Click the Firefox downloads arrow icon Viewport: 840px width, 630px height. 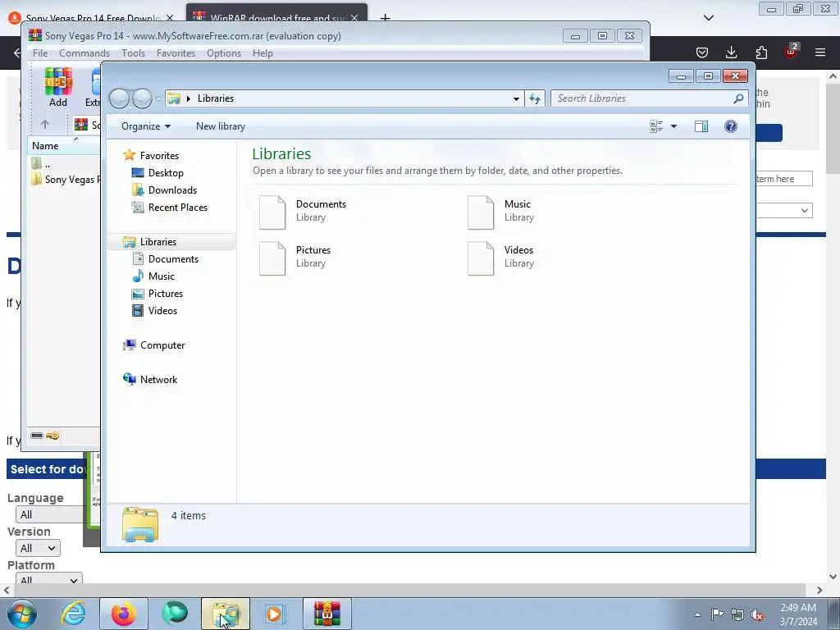[x=731, y=52]
